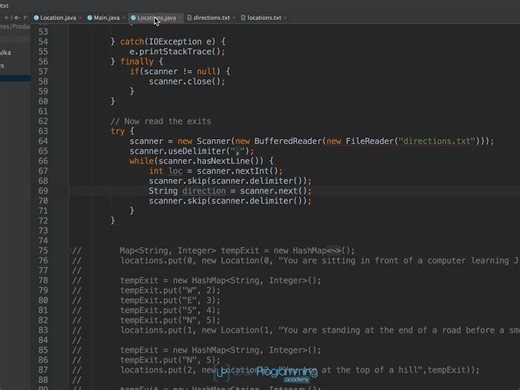
Task: Close the Main.java tab
Action: tap(124, 18)
